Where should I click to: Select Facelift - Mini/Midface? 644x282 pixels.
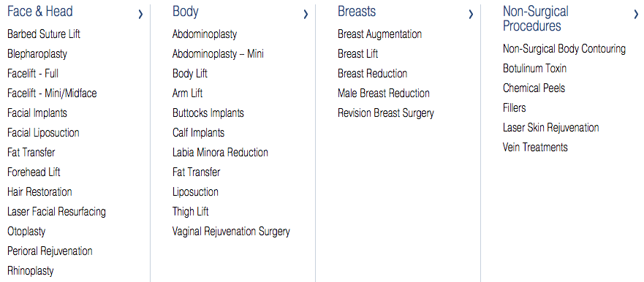click(52, 94)
